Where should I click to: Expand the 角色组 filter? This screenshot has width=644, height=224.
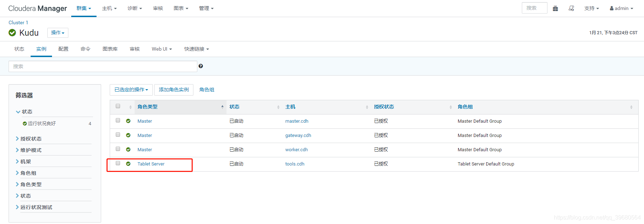26,173
